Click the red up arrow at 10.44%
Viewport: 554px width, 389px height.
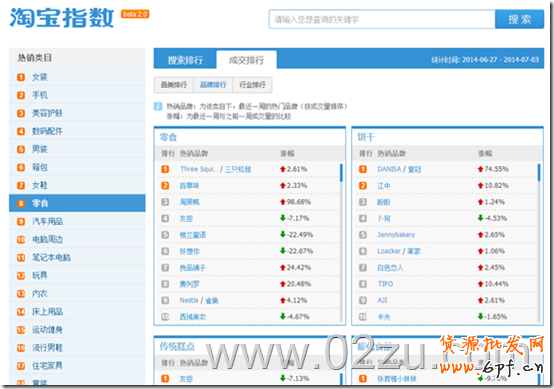click(x=481, y=284)
